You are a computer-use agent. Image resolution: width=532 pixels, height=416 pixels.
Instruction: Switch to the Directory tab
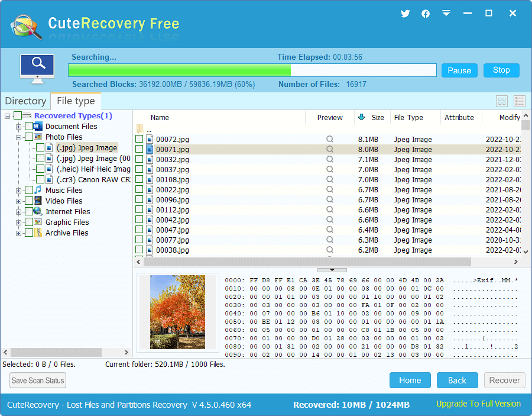(26, 101)
